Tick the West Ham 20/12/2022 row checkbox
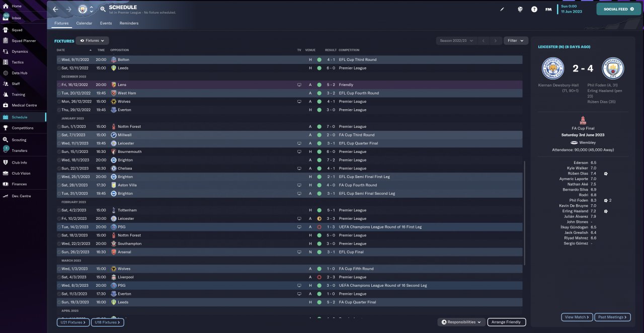Screen dimensions: 644x333 pos(59,93)
